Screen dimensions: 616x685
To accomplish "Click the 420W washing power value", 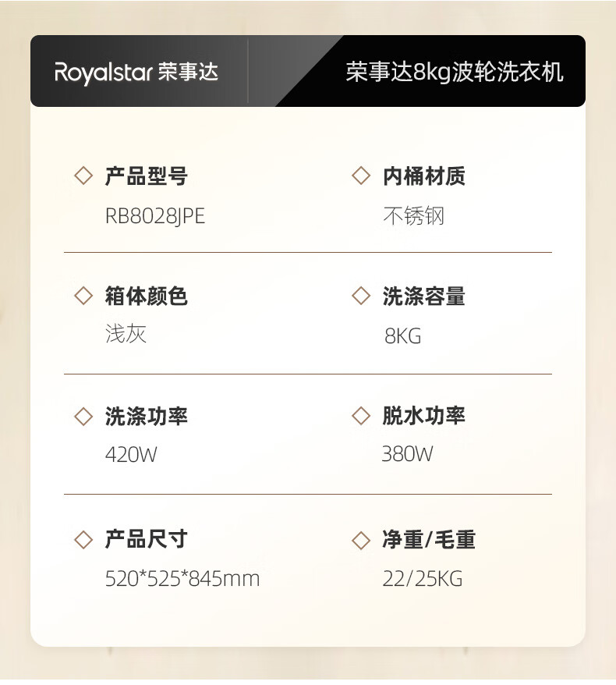I will (131, 455).
